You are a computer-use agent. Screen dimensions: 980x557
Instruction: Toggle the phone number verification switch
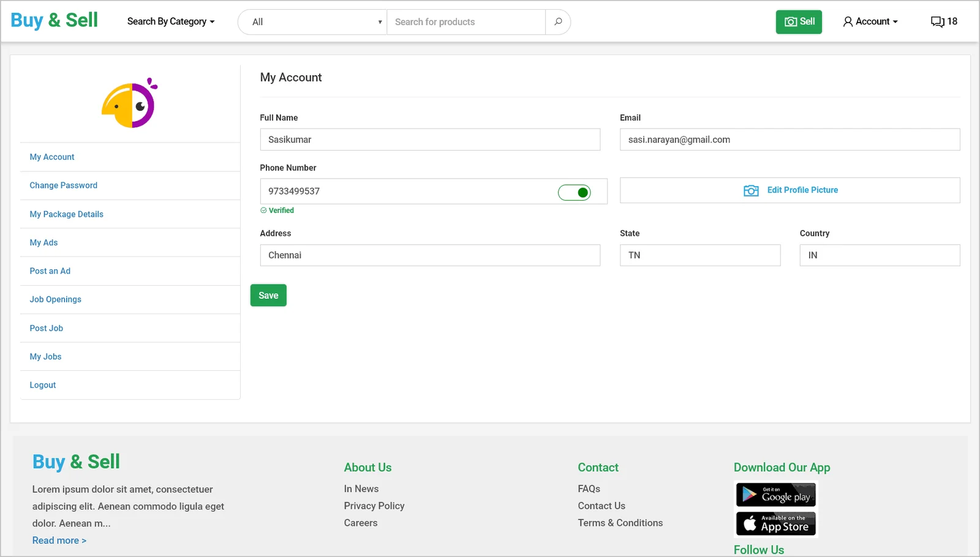click(x=574, y=193)
